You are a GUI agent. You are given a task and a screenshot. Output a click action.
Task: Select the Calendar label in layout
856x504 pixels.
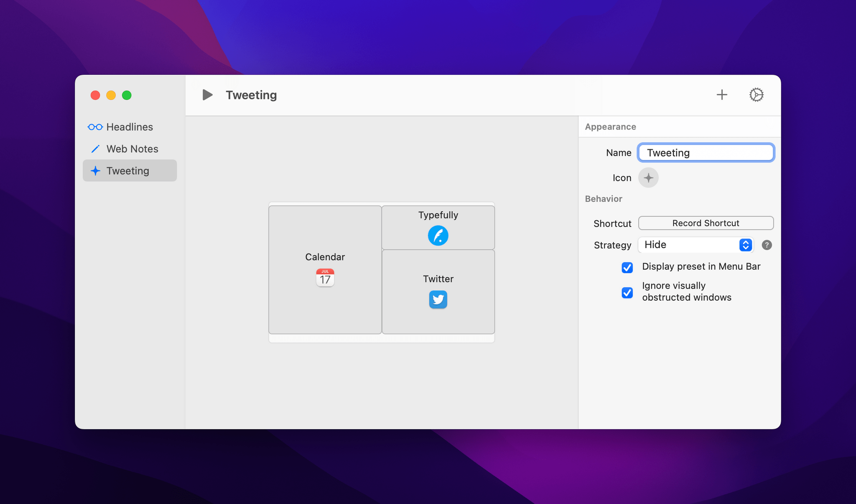point(325,257)
